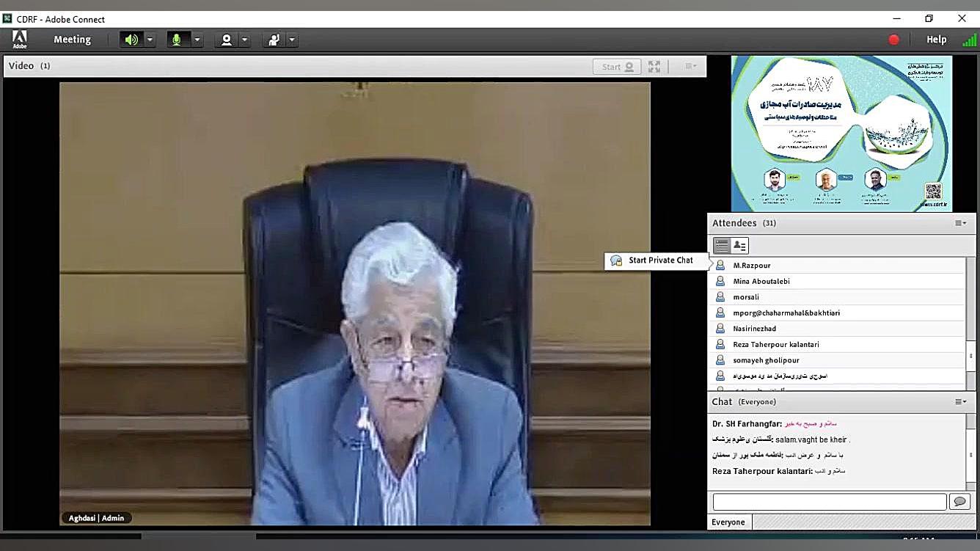Click the user icon beside Nasirinezhad
Image resolution: width=980 pixels, height=551 pixels.
[x=720, y=329]
